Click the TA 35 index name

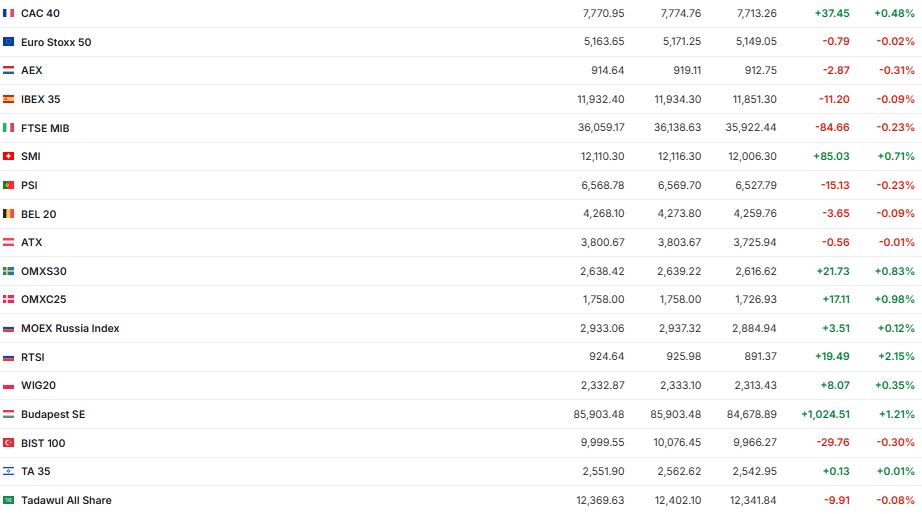coord(36,471)
